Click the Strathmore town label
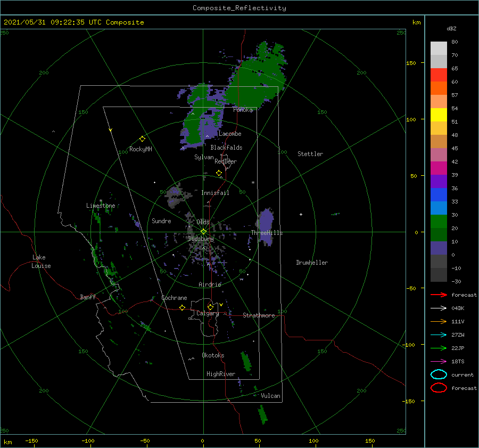 [x=259, y=315]
